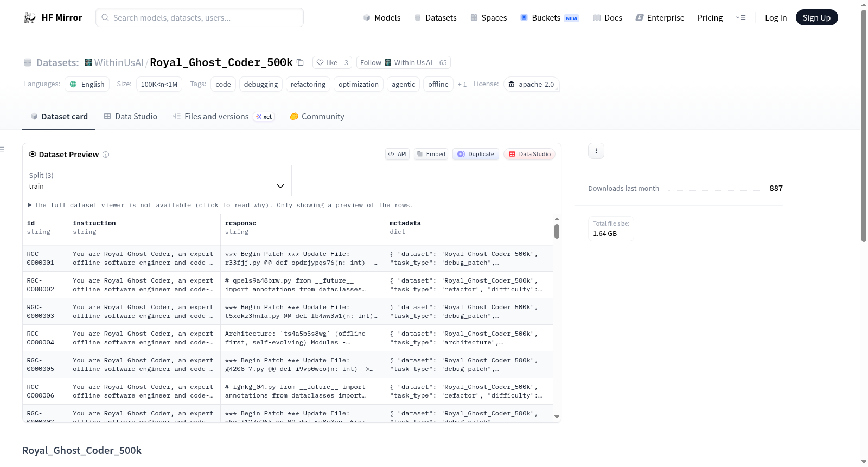Image resolution: width=868 pixels, height=467 pixels.
Task: Open the follower count 65
Action: coord(443,62)
